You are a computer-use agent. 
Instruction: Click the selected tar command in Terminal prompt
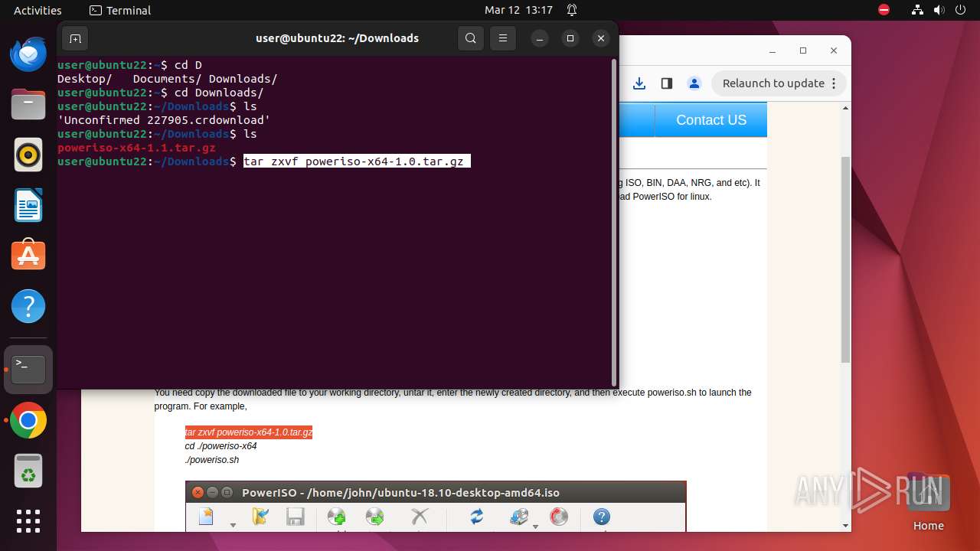pyautogui.click(x=357, y=161)
